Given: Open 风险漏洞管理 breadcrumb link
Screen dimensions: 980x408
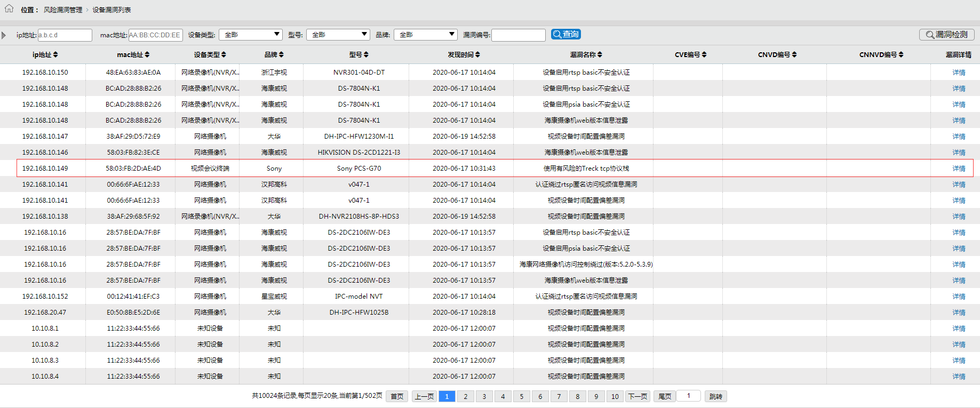Looking at the screenshot, I should [x=63, y=10].
